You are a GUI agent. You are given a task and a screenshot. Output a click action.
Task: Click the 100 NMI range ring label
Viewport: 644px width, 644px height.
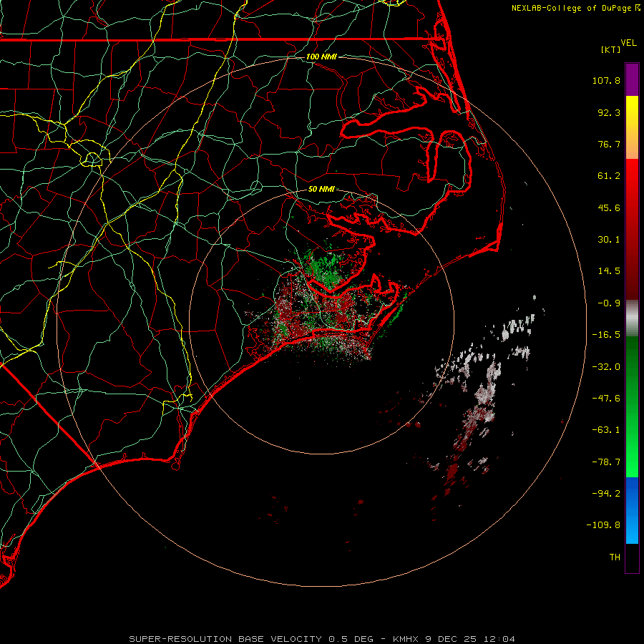coord(321,57)
